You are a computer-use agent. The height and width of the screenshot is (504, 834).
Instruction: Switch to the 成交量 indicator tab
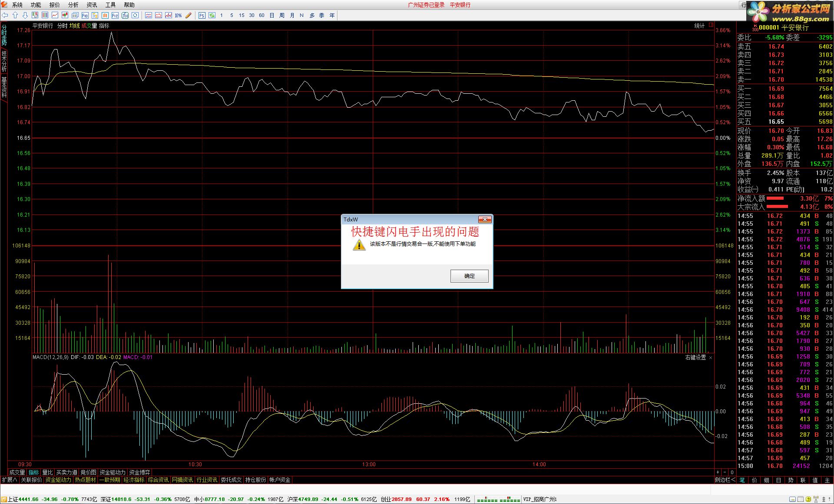(x=17, y=472)
